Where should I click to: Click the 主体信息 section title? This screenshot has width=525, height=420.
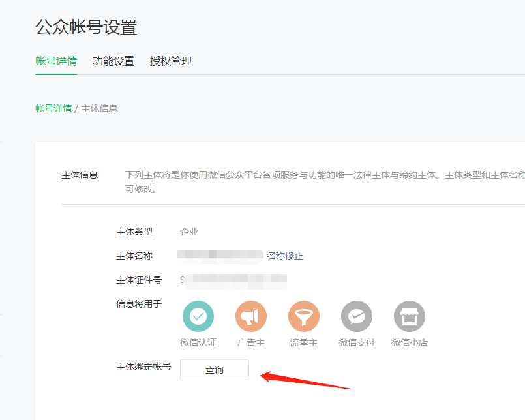click(80, 175)
